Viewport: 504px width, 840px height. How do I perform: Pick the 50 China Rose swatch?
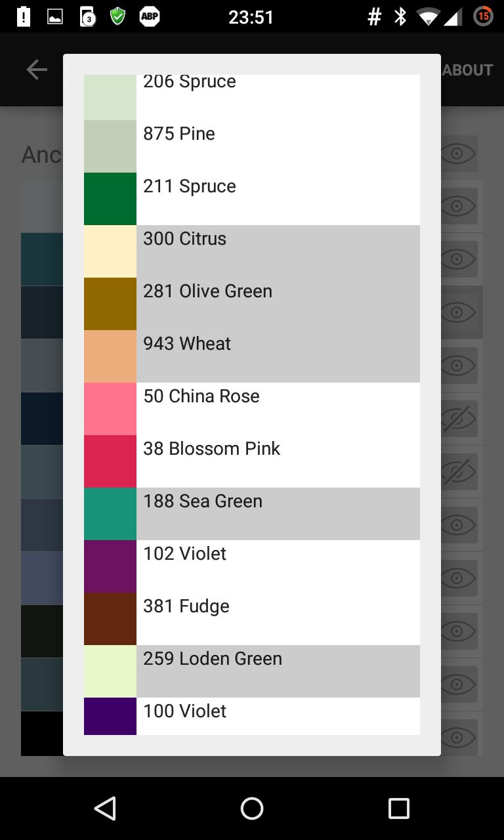pos(110,409)
